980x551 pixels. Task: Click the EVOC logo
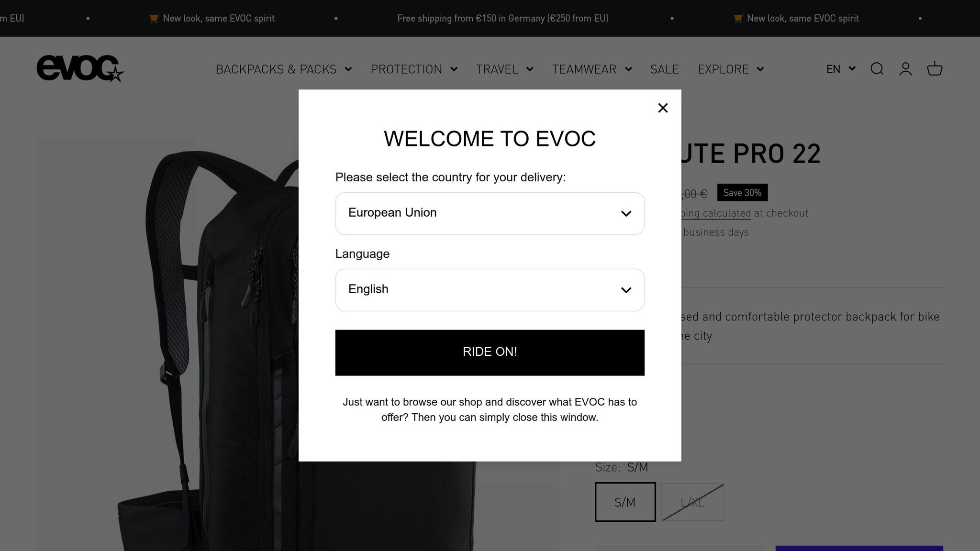click(x=80, y=69)
